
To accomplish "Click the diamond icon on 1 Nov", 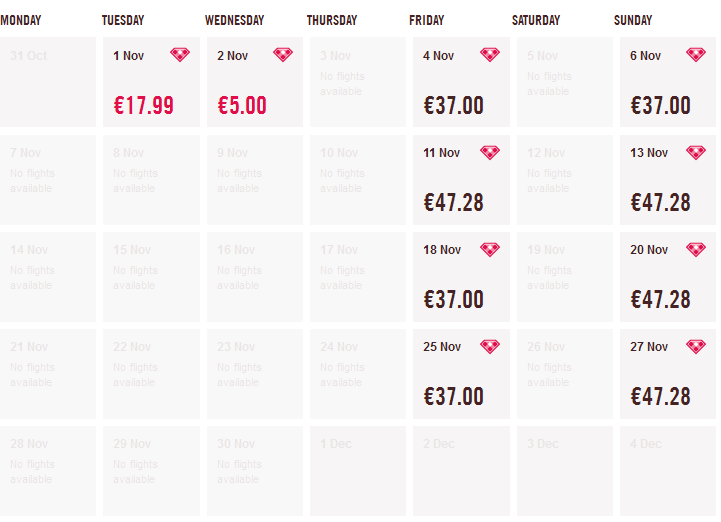I will click(x=180, y=55).
